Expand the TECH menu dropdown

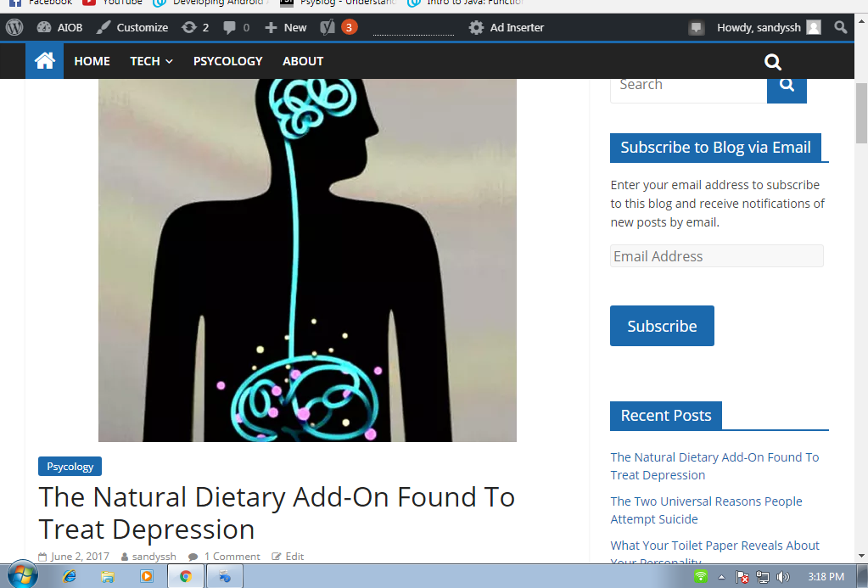(151, 61)
